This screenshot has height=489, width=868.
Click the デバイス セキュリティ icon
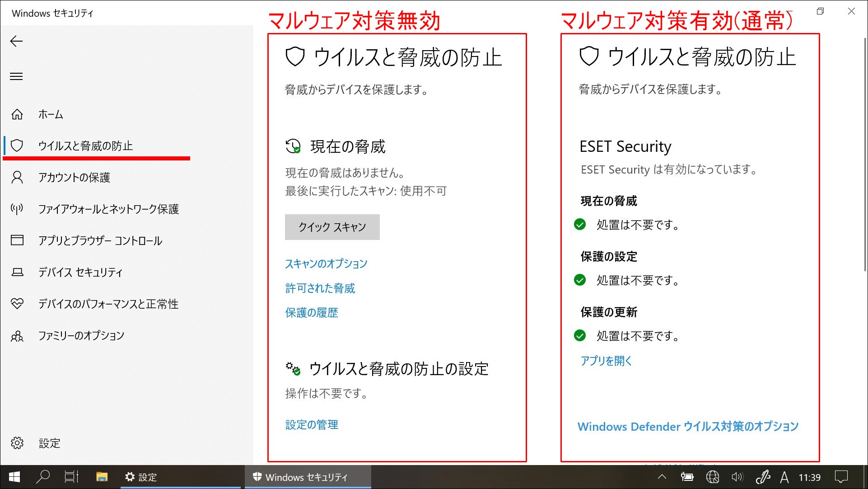coord(17,272)
